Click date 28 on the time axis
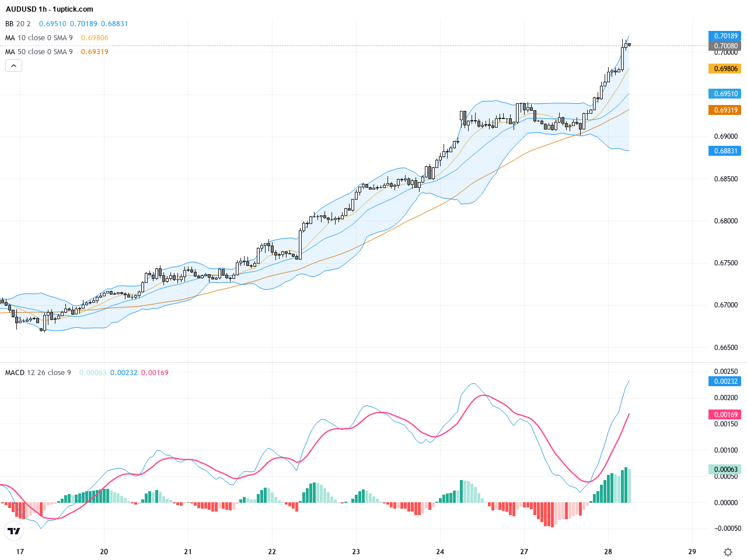The image size is (747, 560). 608,552
